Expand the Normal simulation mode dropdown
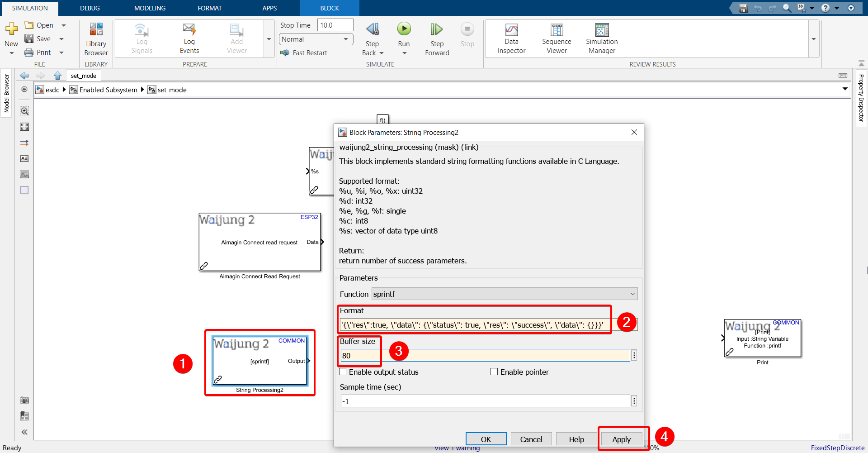This screenshot has width=868, height=453. (316, 39)
